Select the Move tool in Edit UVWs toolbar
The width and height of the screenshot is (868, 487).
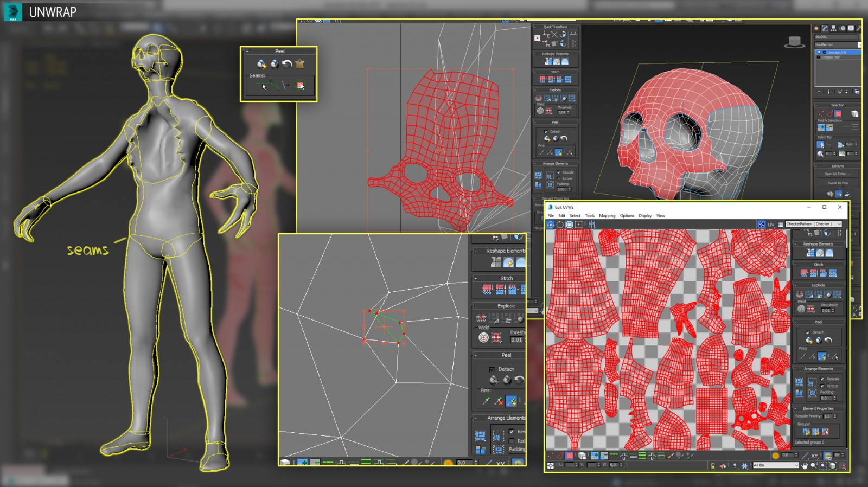pos(551,225)
